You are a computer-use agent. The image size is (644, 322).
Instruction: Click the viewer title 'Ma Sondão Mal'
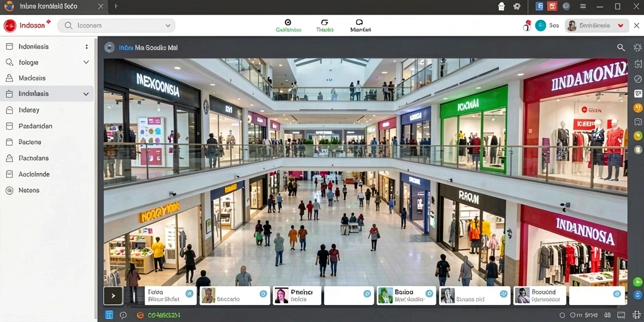pos(156,48)
